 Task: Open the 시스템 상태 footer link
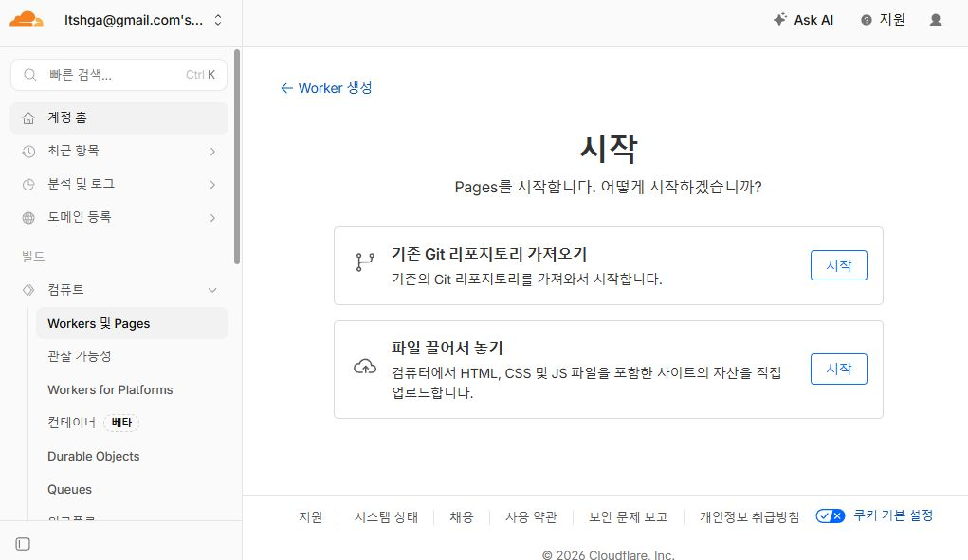pyautogui.click(x=386, y=516)
